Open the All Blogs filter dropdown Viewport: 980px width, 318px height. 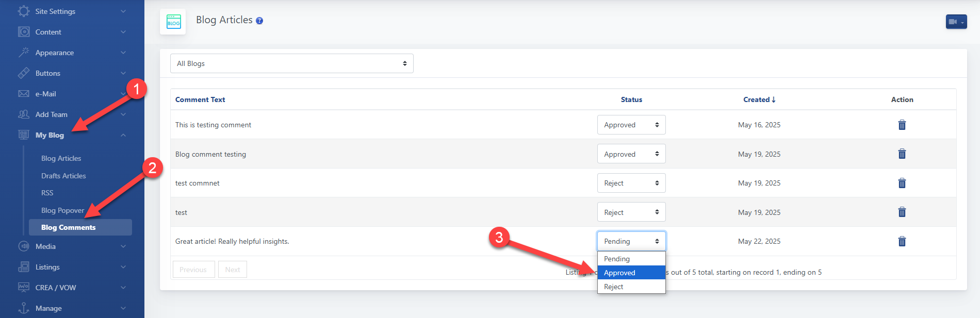291,63
